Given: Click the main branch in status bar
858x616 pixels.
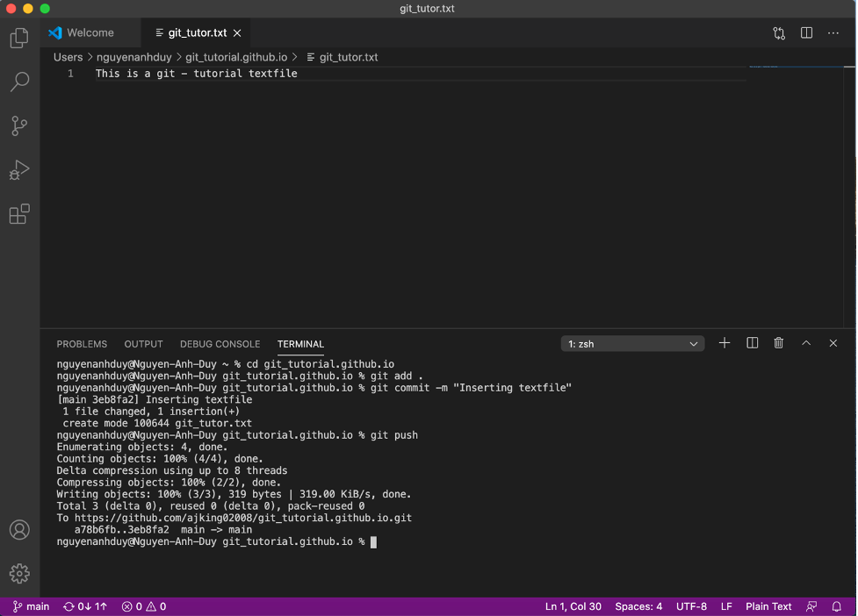Looking at the screenshot, I should click(31, 606).
